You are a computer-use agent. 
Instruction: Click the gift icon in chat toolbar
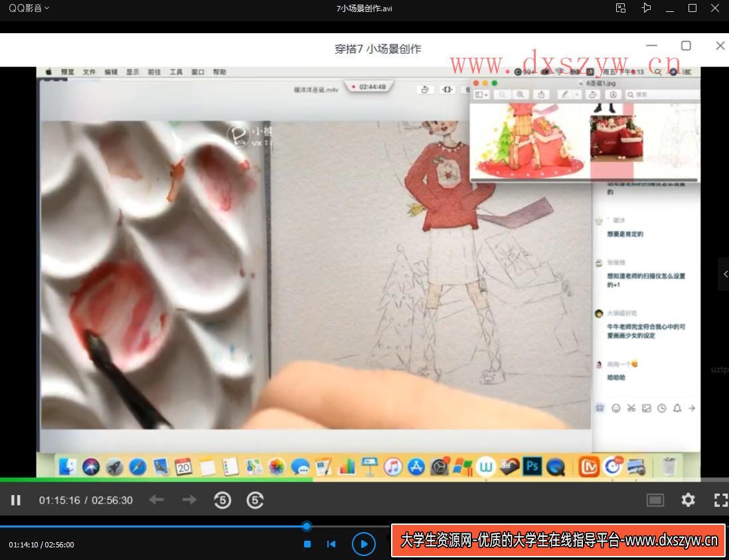point(600,408)
